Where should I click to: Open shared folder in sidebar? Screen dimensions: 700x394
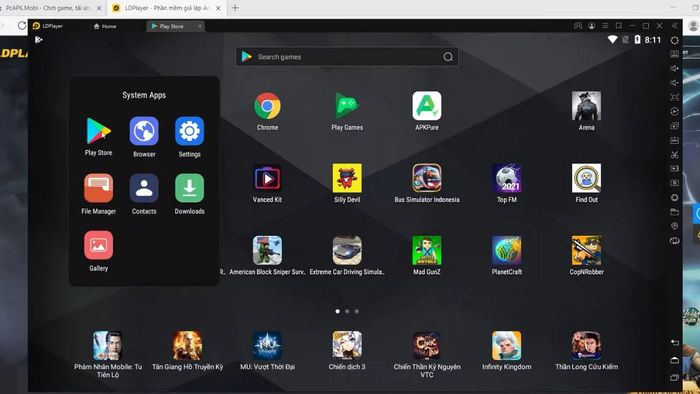[675, 212]
